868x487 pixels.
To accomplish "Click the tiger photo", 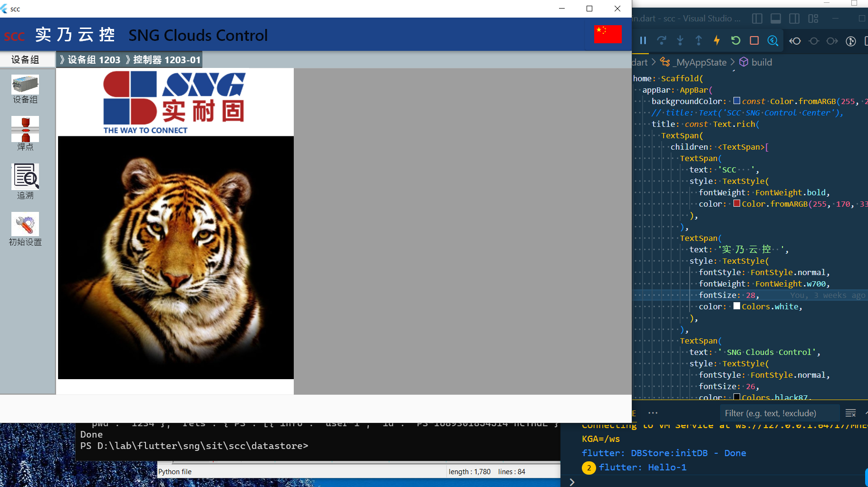I will [176, 258].
